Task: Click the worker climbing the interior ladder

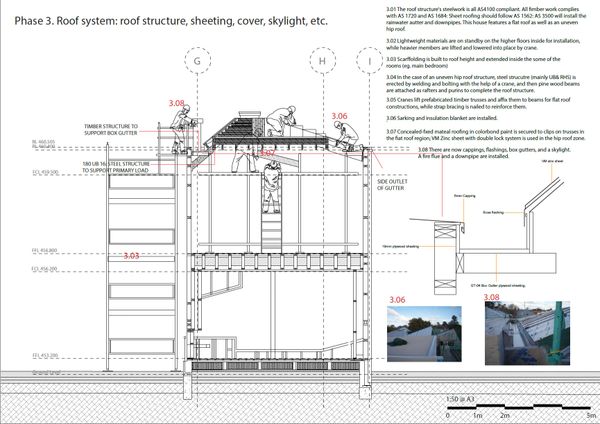Action: pyautogui.click(x=271, y=186)
